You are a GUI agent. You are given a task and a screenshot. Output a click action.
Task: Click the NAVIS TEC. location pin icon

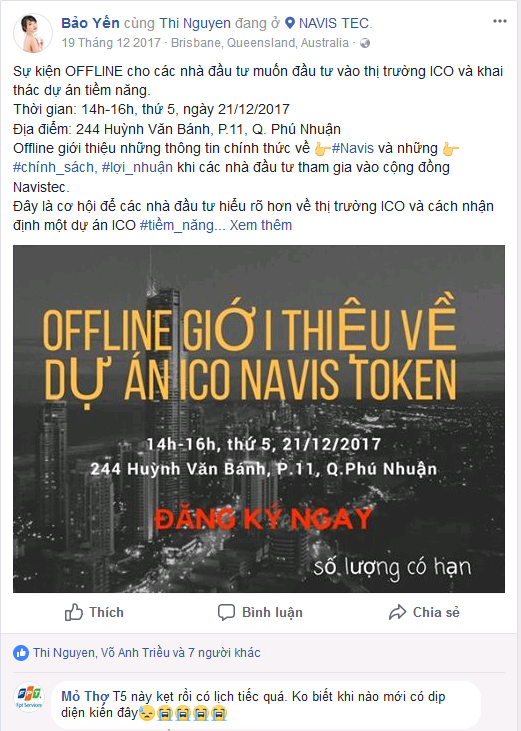coord(290,23)
